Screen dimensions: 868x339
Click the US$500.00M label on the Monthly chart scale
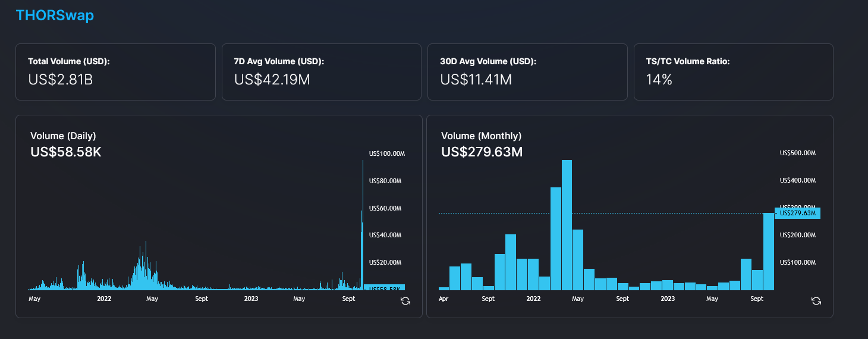tap(797, 153)
